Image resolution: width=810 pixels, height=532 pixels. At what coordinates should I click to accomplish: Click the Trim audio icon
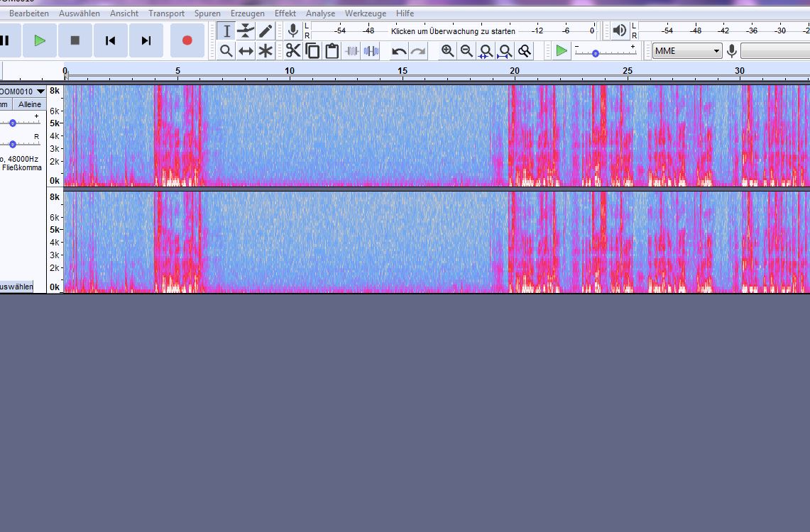coord(352,50)
